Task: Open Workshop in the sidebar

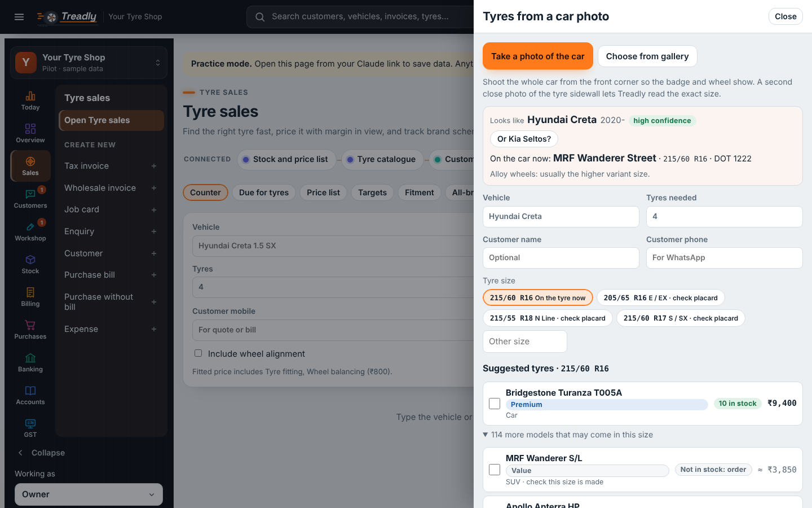Action: click(x=30, y=232)
